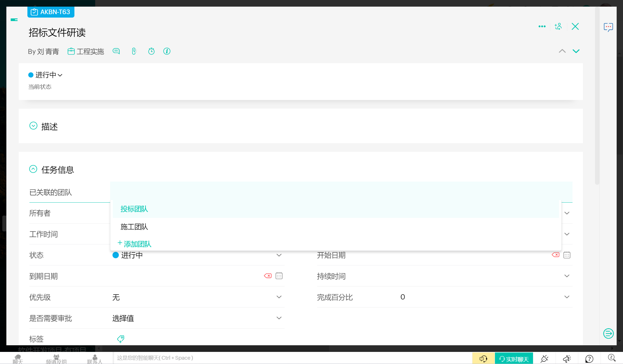
Task: Navigate to the next task with down arrow
Action: point(576,51)
